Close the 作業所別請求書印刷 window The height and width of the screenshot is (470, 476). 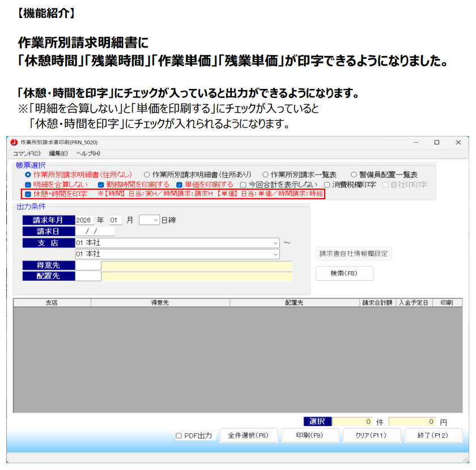pos(458,143)
